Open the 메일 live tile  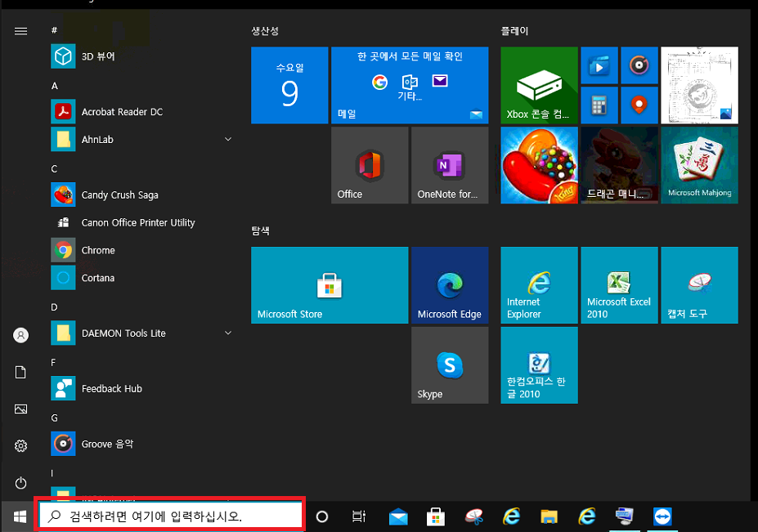tap(410, 85)
